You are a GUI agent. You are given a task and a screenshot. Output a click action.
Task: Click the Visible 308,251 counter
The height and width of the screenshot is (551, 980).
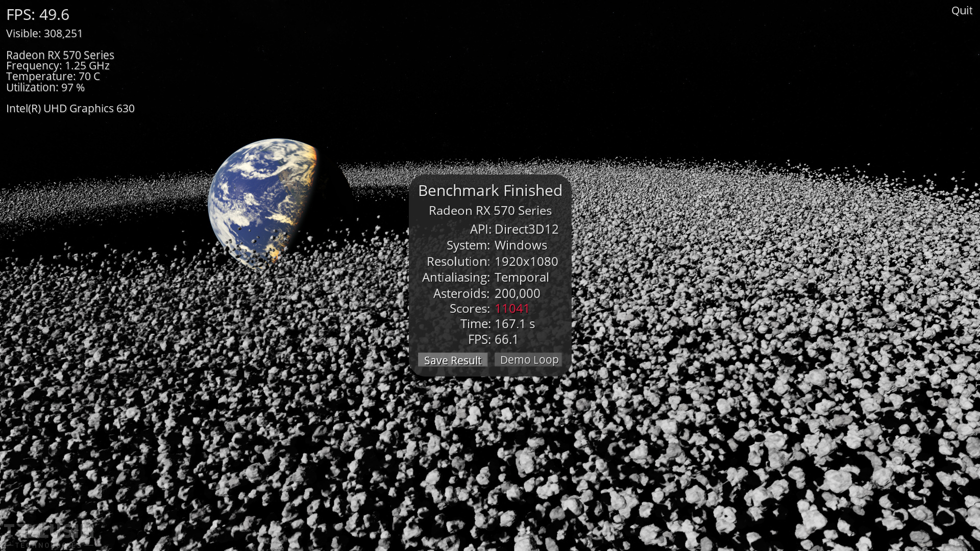[44, 34]
